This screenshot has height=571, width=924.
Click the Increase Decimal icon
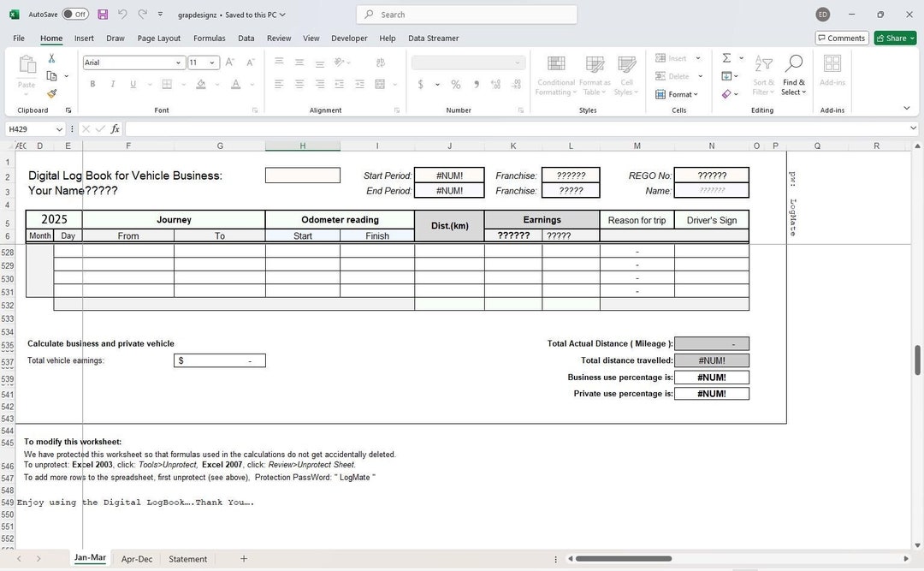(x=495, y=85)
